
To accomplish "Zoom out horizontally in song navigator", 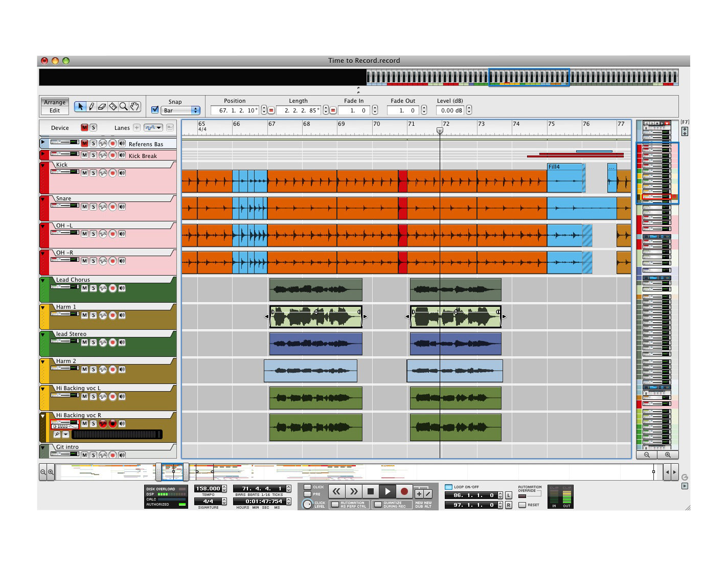I will pyautogui.click(x=43, y=472).
